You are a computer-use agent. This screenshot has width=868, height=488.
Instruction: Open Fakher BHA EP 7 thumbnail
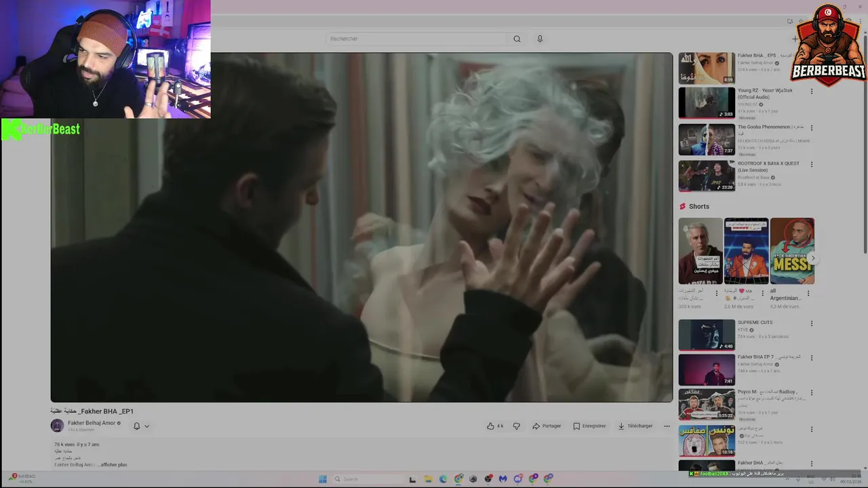(x=707, y=369)
